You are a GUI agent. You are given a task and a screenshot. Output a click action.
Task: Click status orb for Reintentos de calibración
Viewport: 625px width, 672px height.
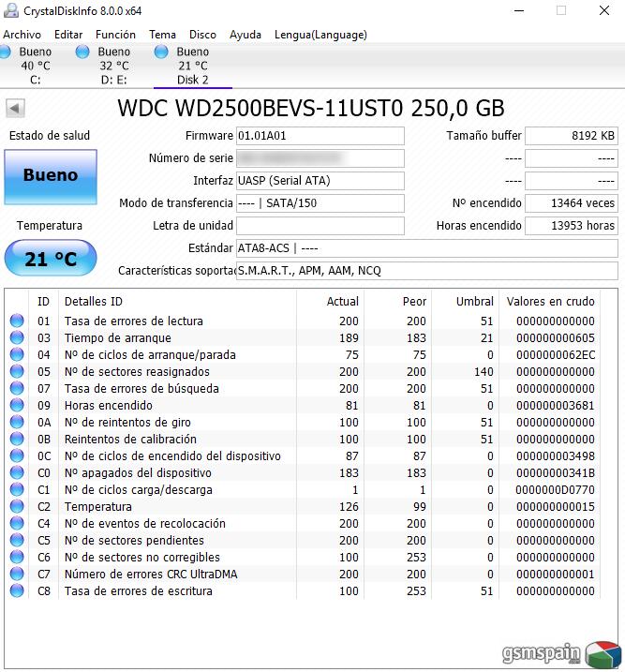point(17,439)
